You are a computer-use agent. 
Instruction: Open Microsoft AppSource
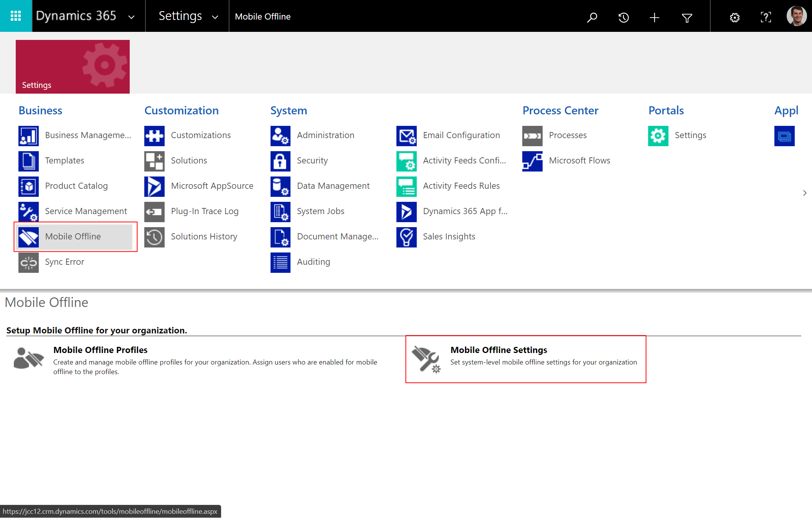(x=212, y=186)
